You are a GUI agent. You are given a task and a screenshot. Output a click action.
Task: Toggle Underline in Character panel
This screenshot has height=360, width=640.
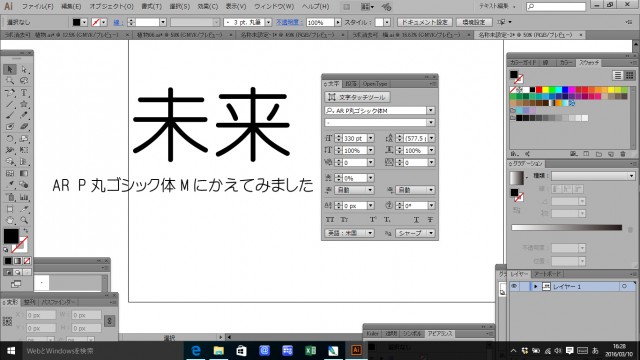[416, 220]
